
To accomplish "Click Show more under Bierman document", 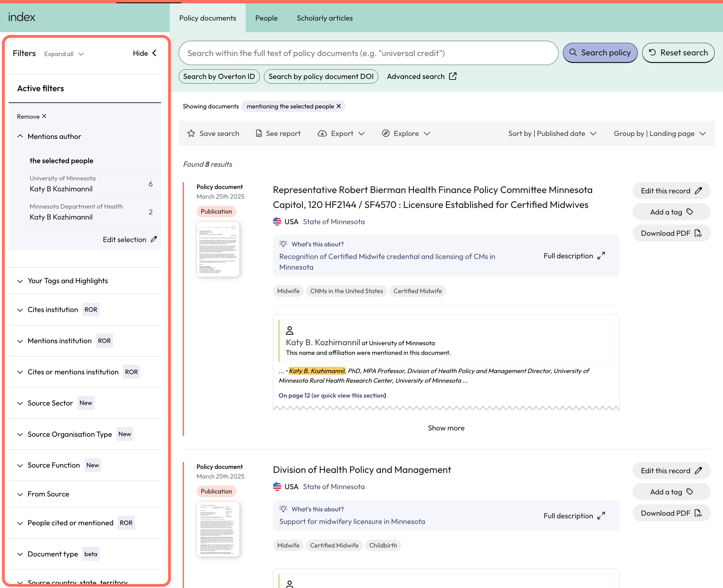I will tap(446, 428).
